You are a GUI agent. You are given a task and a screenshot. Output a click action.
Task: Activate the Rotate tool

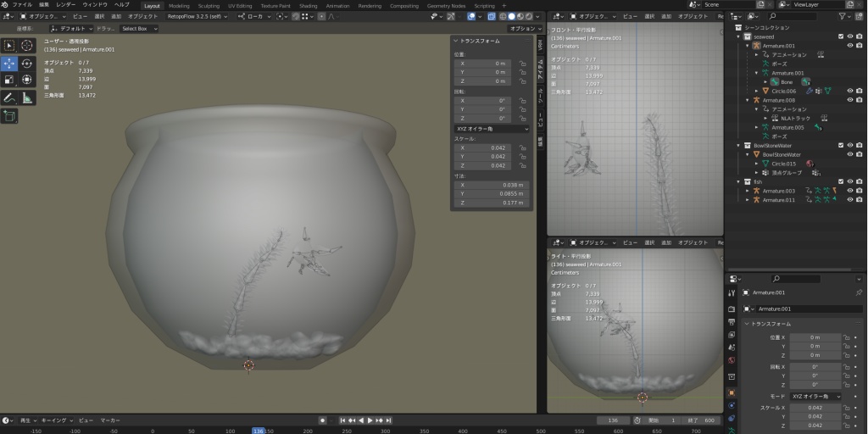[x=26, y=64]
